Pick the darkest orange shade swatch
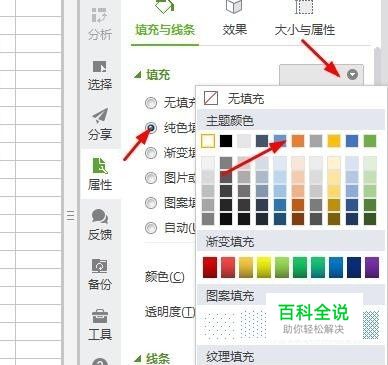 (x=298, y=219)
